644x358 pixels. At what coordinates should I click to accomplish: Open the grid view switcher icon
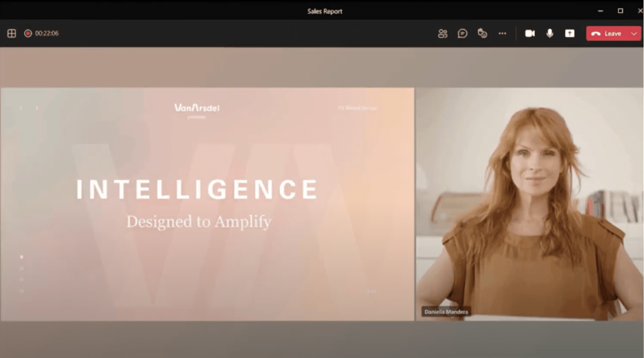coord(12,33)
